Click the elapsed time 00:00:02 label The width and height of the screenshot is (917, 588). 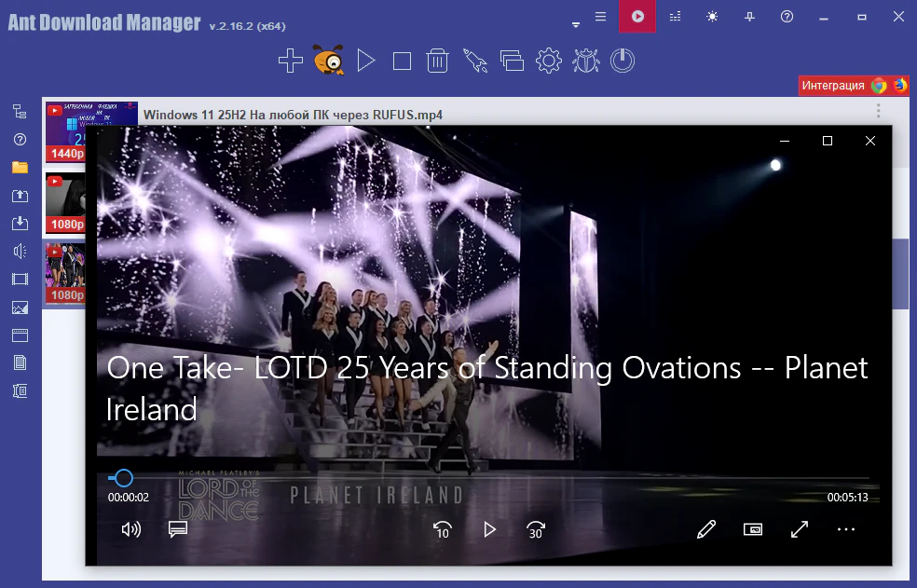click(x=128, y=498)
